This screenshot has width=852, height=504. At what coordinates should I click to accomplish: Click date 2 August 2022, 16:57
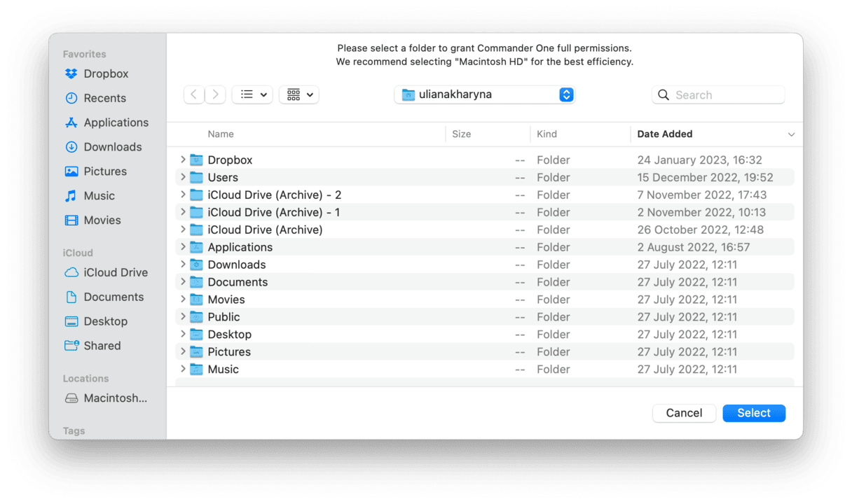(x=694, y=247)
